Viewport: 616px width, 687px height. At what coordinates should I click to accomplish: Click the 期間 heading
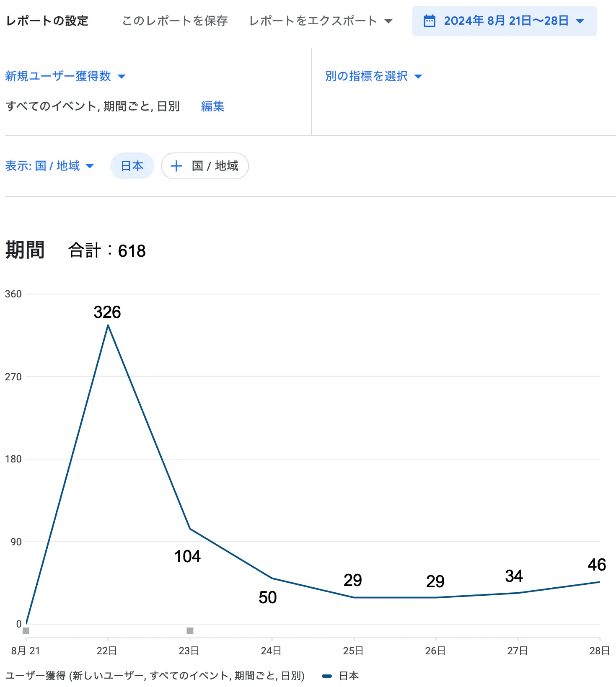25,250
